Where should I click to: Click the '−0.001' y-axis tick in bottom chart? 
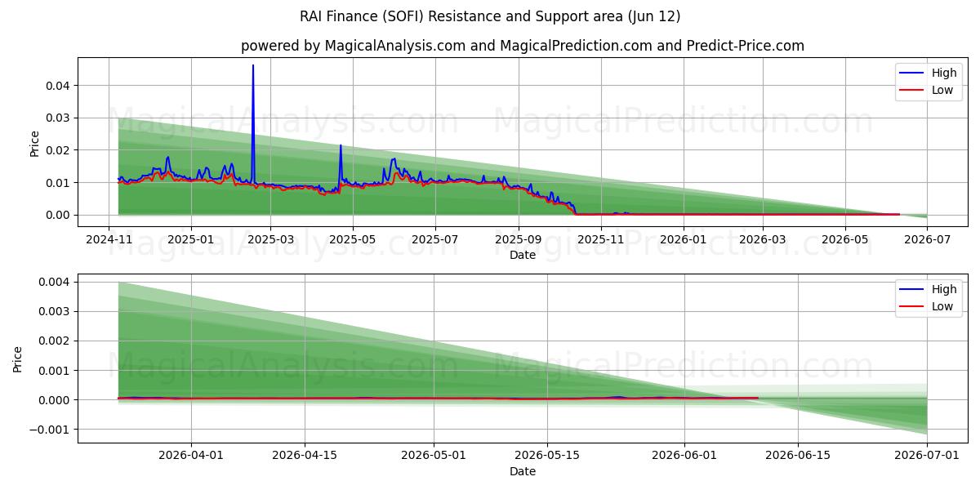(x=51, y=430)
